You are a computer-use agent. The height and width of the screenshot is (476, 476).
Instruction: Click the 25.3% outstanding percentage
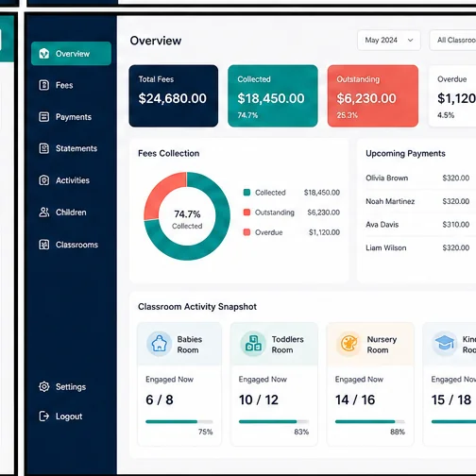(x=348, y=115)
